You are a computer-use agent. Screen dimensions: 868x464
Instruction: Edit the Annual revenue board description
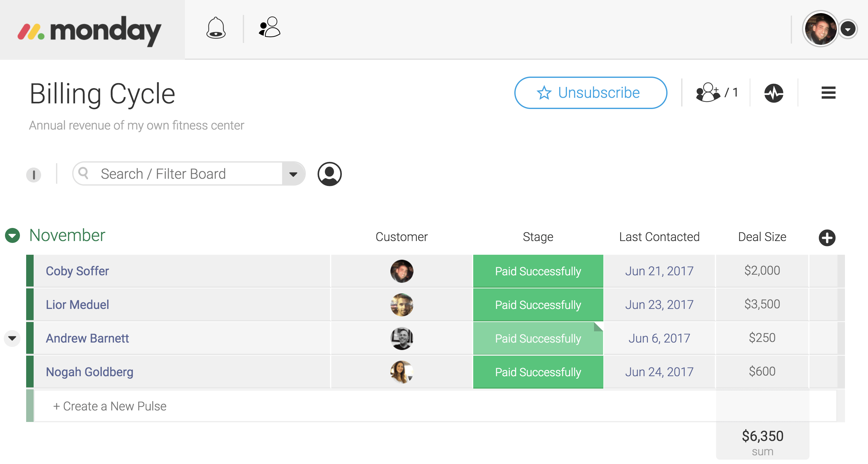tap(136, 125)
